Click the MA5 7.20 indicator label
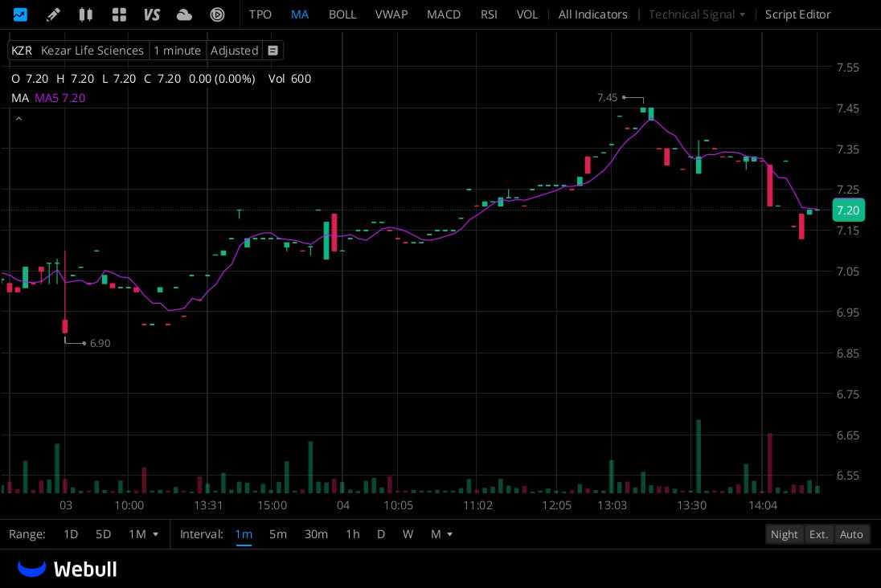Screen dimensions: 881x588 click(x=60, y=98)
